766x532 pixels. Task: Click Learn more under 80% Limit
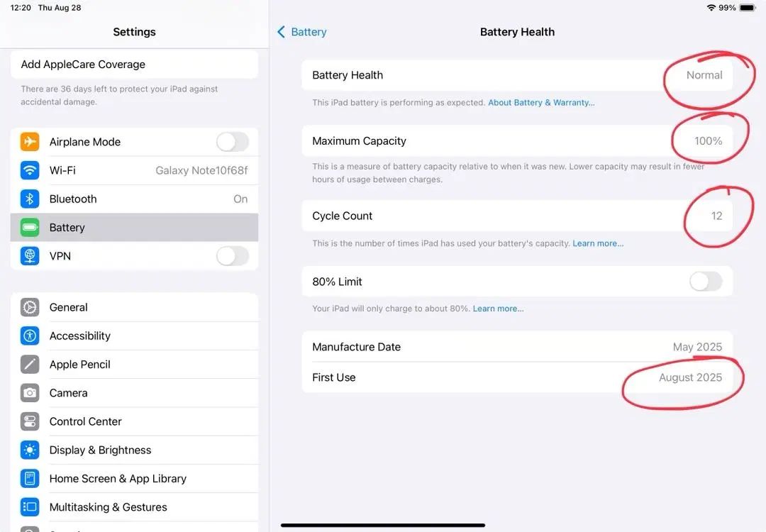coord(499,309)
